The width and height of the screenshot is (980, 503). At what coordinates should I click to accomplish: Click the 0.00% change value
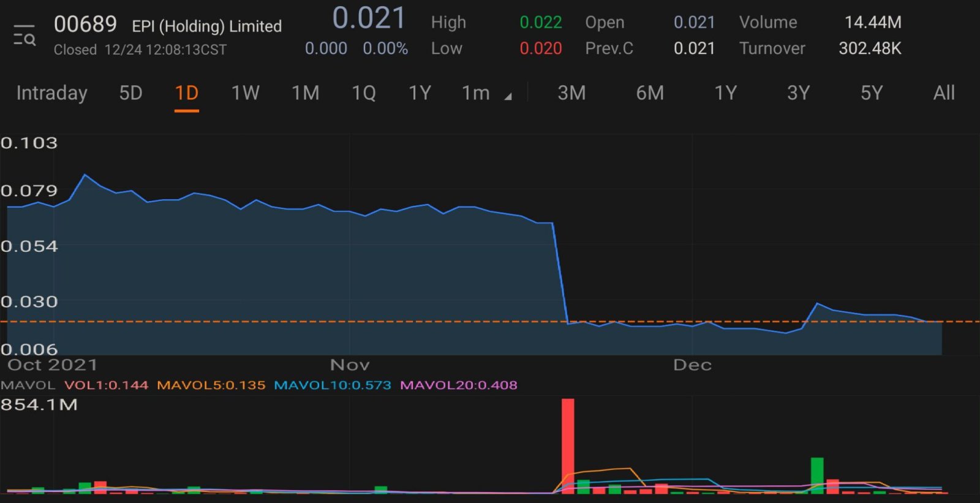click(385, 48)
